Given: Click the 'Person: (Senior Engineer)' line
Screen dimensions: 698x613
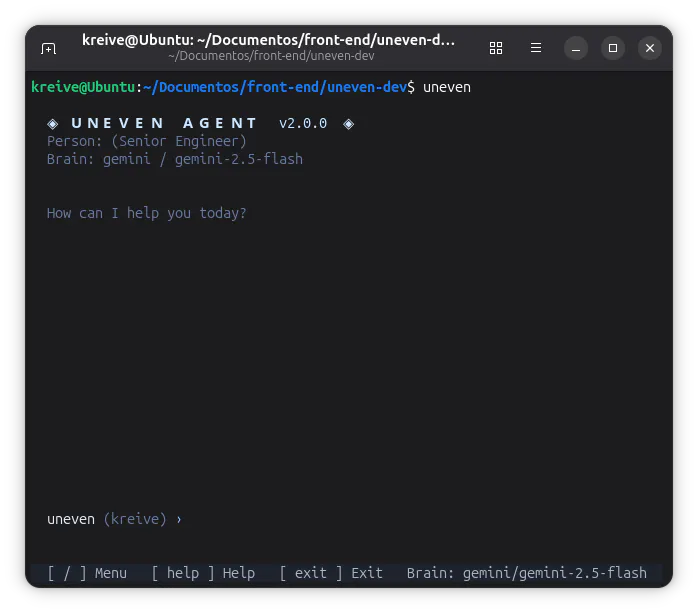Looking at the screenshot, I should [x=146, y=141].
